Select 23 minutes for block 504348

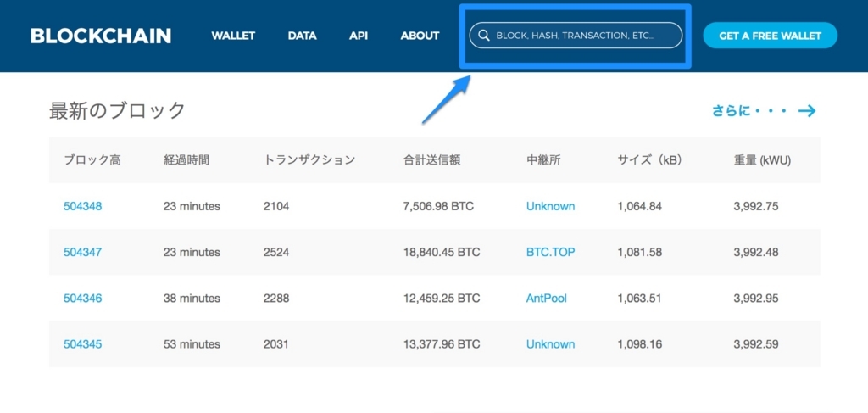pos(192,207)
